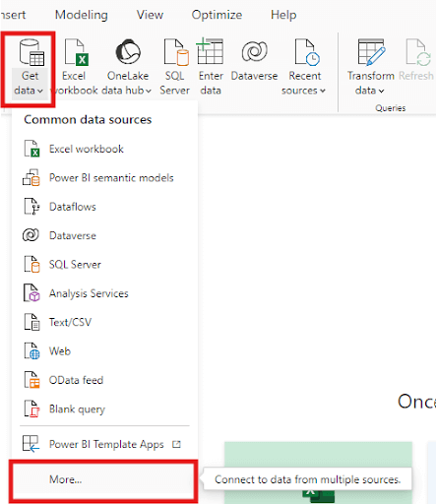Switch to the Modeling ribbon tab
436x504 pixels.
(x=82, y=15)
